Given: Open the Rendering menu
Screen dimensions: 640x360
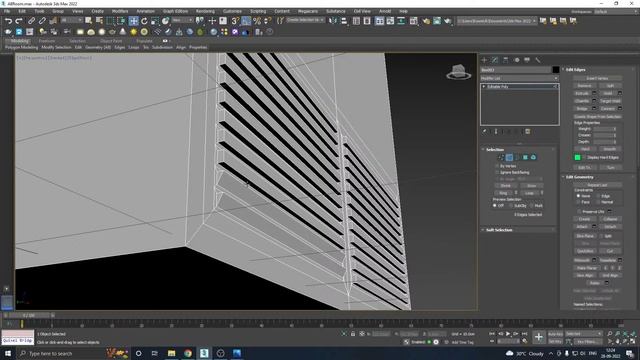Looking at the screenshot, I should pos(205,11).
